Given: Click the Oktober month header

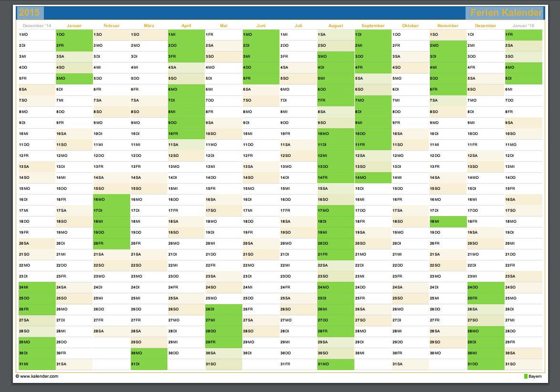Looking at the screenshot, I should [410, 26].
